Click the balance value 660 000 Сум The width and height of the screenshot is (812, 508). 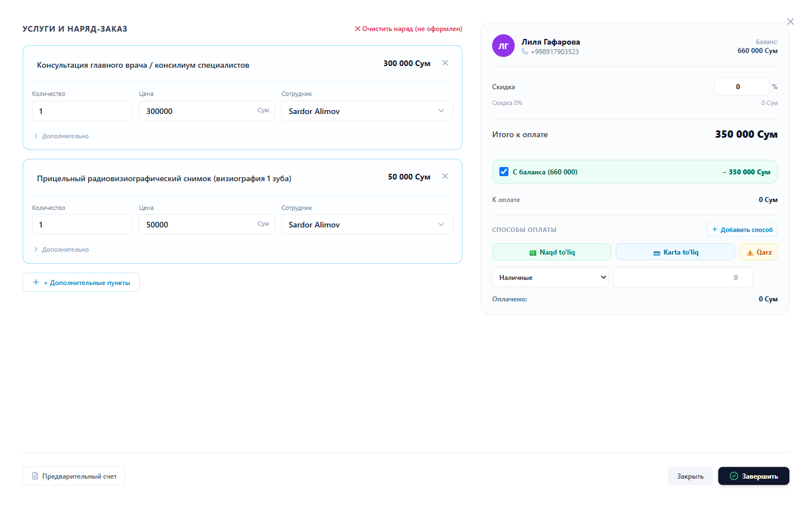tap(758, 51)
